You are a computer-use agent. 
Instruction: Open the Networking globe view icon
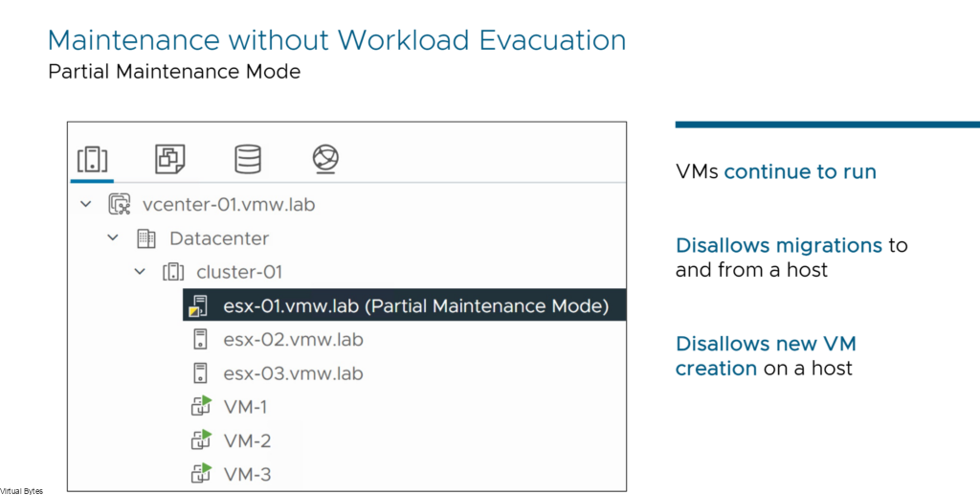(x=325, y=159)
